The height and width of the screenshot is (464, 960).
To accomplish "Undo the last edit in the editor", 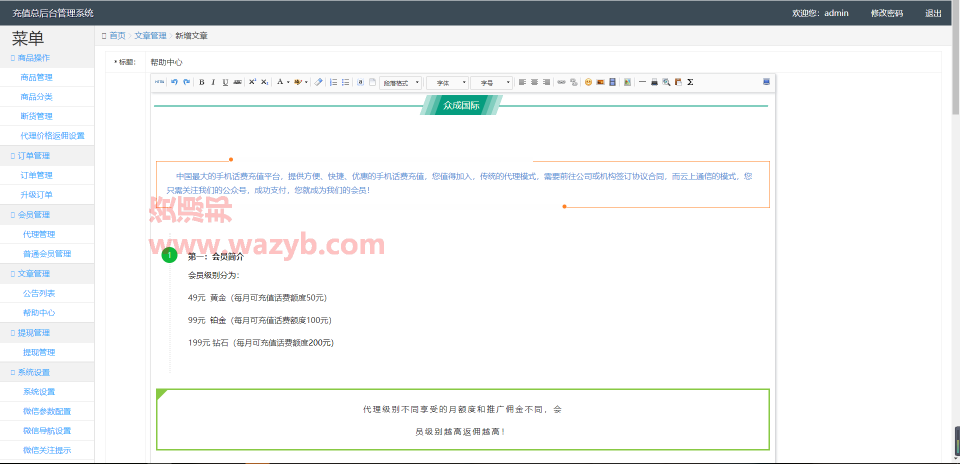I will (x=174, y=82).
